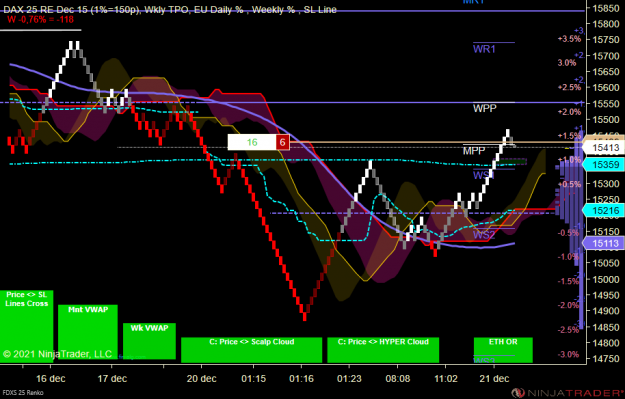Click the 15300 price axis label
Viewport: 625px width, 399px height.
pyautogui.click(x=606, y=183)
